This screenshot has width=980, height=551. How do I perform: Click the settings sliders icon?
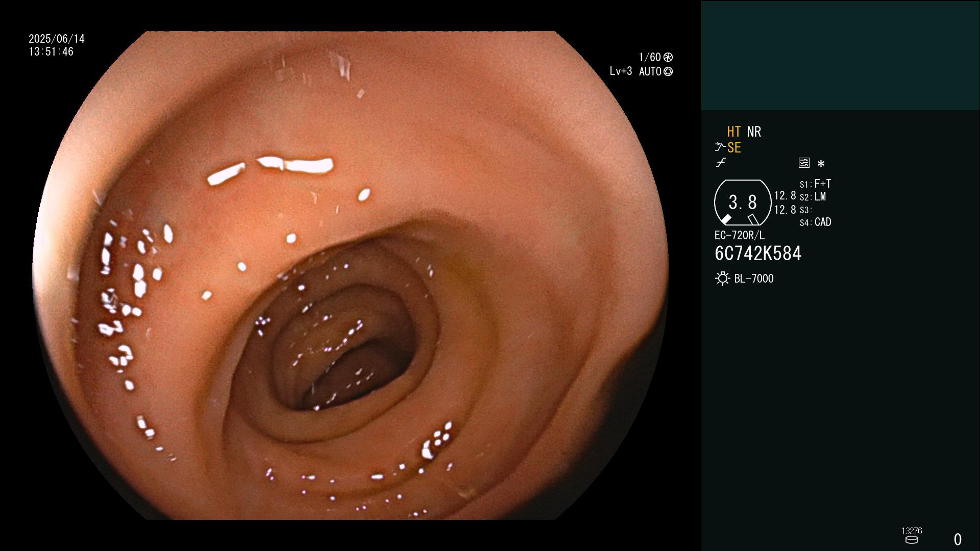(804, 163)
